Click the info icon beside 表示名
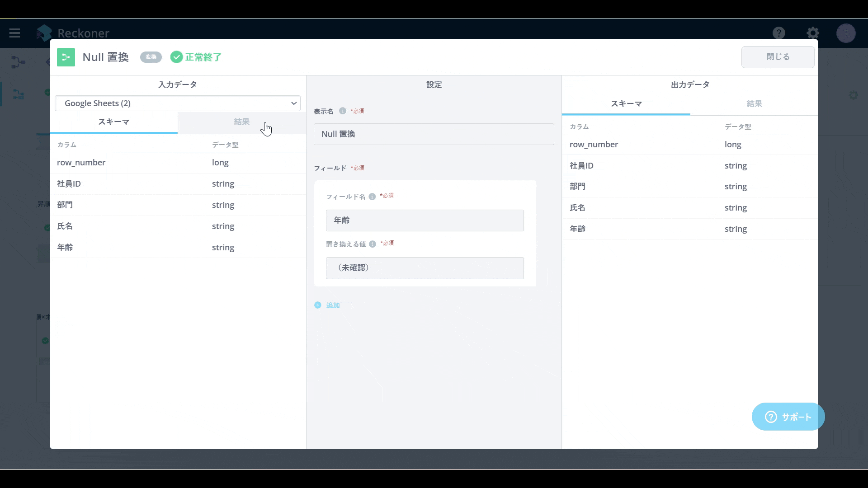 point(342,111)
